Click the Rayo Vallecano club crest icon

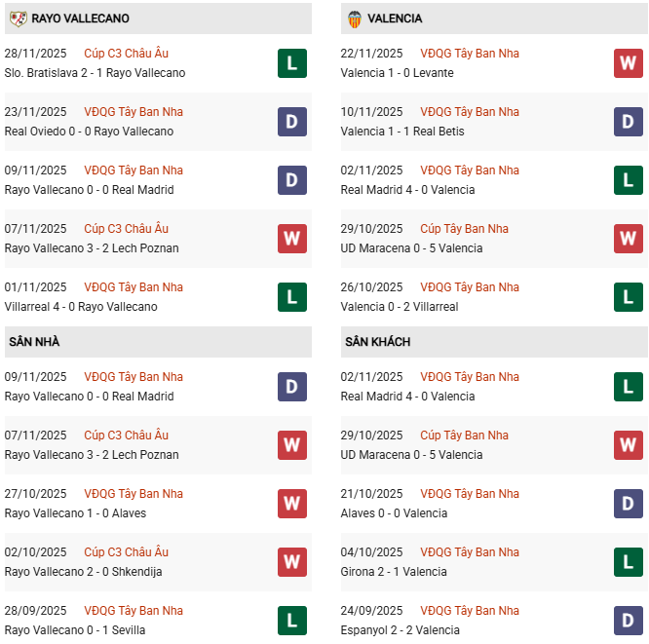(18, 19)
